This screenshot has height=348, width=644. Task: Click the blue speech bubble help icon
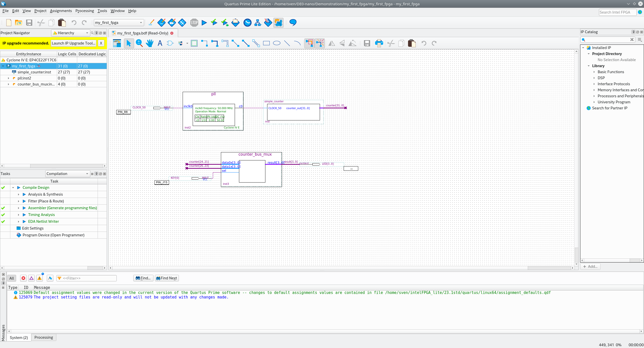[293, 23]
